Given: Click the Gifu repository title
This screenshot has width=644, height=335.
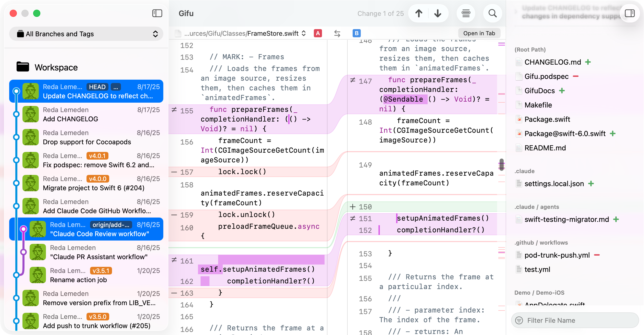Looking at the screenshot, I should point(186,13).
